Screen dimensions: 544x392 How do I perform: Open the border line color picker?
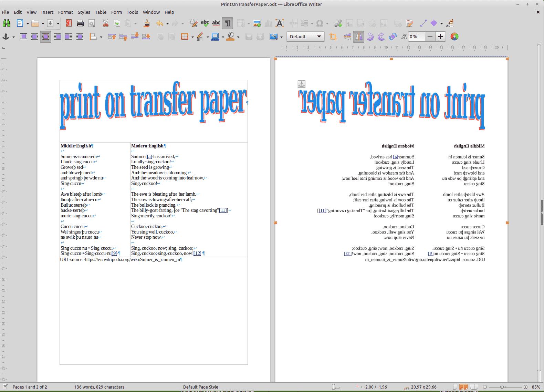(x=216, y=37)
